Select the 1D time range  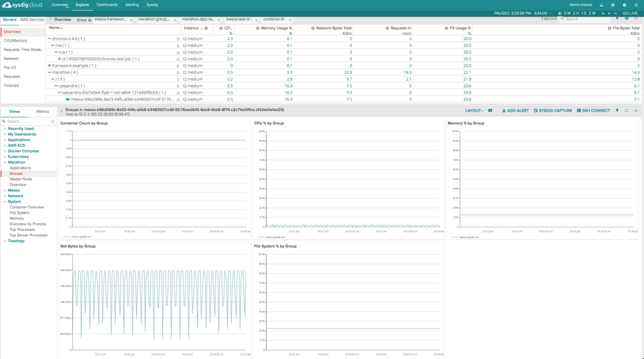tap(584, 13)
